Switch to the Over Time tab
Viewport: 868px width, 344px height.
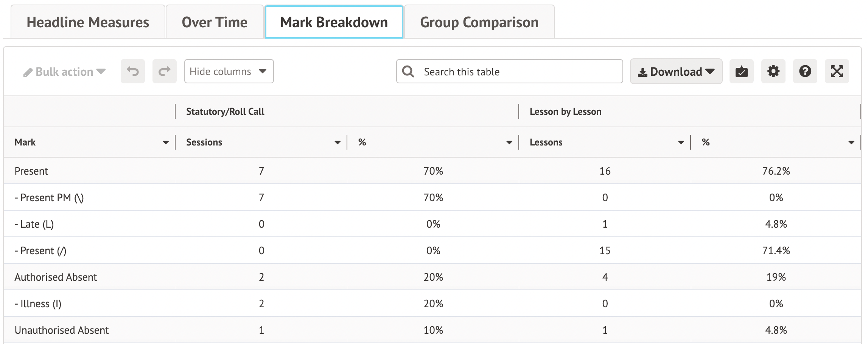[215, 22]
